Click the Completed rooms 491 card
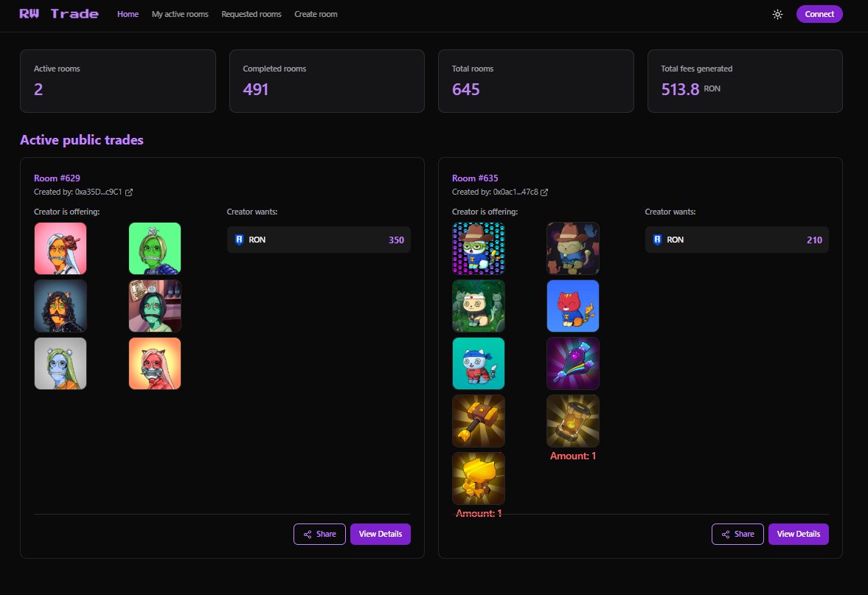Viewport: 868px width, 595px height. click(327, 81)
